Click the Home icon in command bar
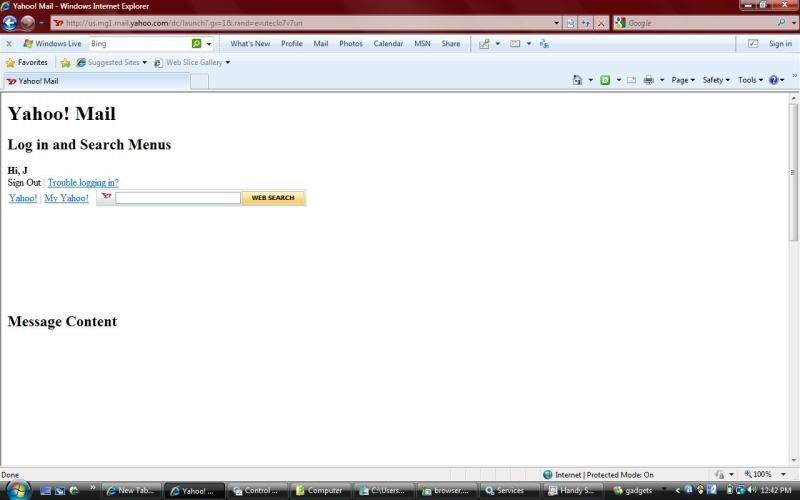Viewport: 800px width, 500px height. point(577,80)
